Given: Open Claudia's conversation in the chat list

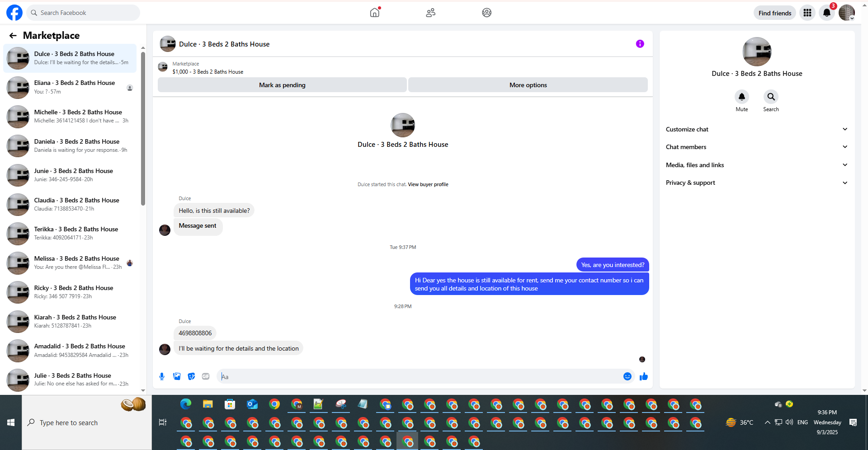Looking at the screenshot, I should [70, 204].
